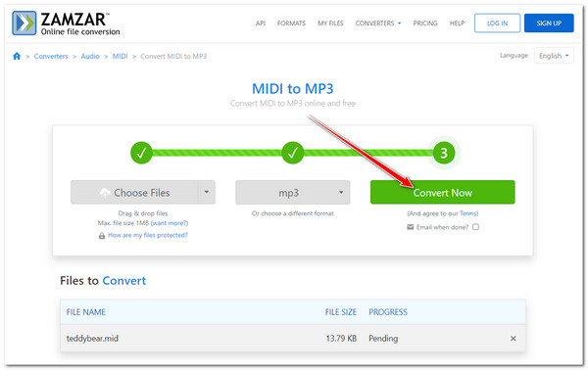The height and width of the screenshot is (370, 588).
Task: Open the MIDI breadcrumb link
Action: [120, 56]
